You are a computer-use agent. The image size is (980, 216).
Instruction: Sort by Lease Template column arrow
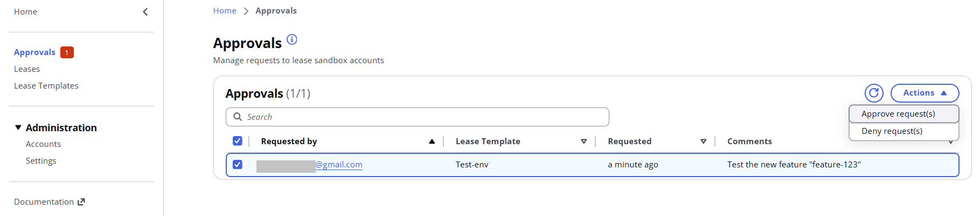point(583,141)
